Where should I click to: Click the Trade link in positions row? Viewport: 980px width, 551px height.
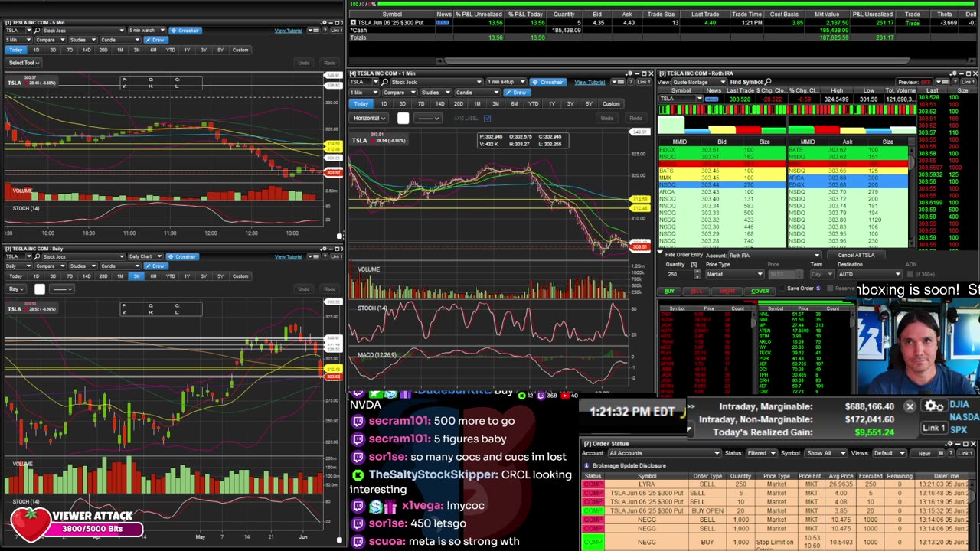tap(912, 23)
